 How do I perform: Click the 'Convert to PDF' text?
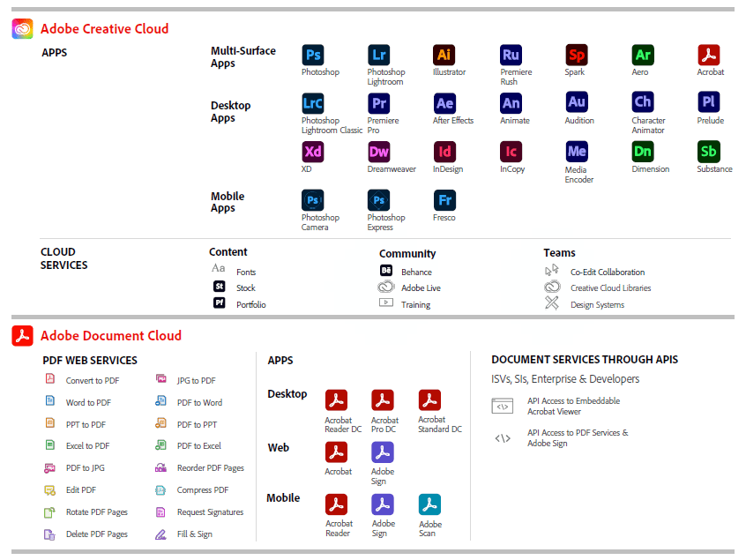[x=93, y=381]
